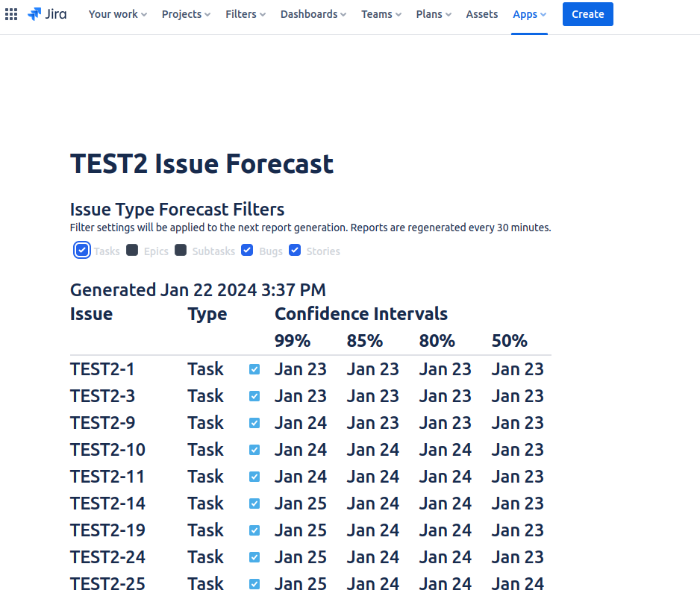Open the Projects dropdown
This screenshot has width=700, height=599.
(185, 13)
